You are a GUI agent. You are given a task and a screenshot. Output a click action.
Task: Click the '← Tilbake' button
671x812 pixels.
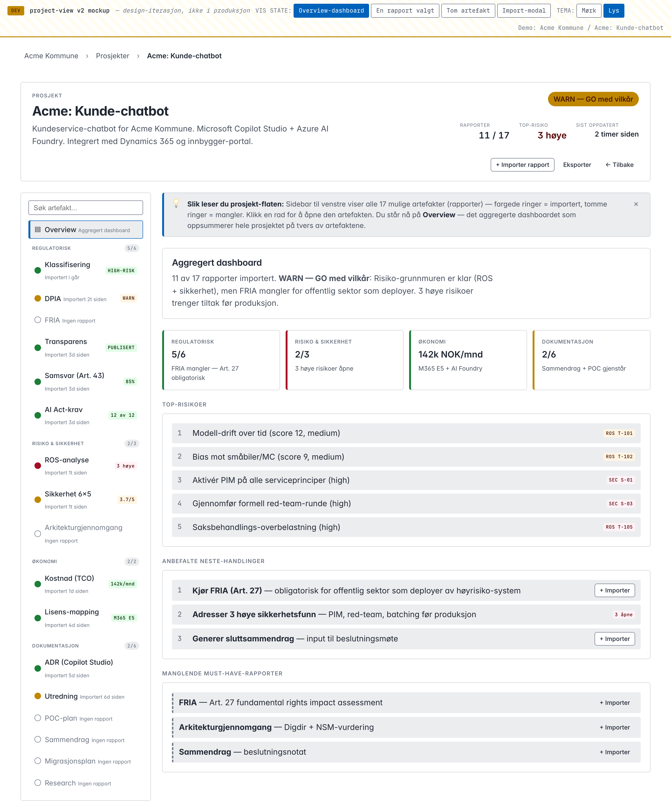[619, 165]
